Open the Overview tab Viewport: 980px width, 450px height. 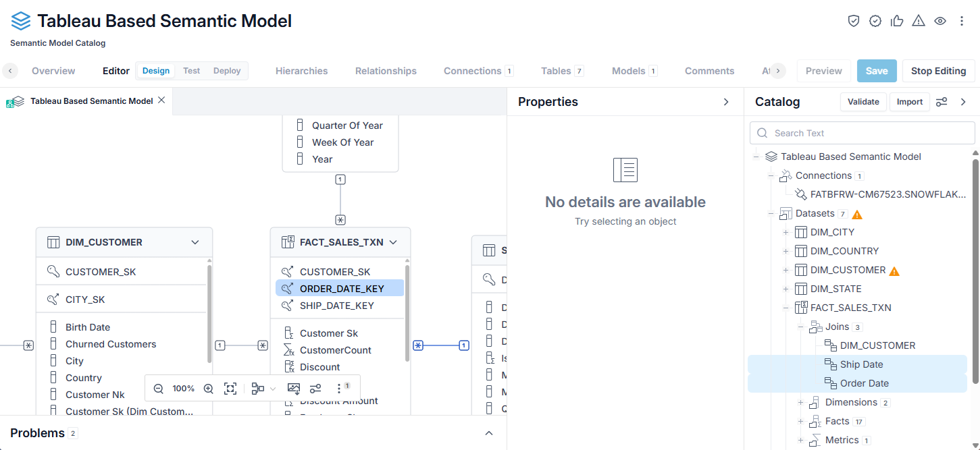point(53,71)
